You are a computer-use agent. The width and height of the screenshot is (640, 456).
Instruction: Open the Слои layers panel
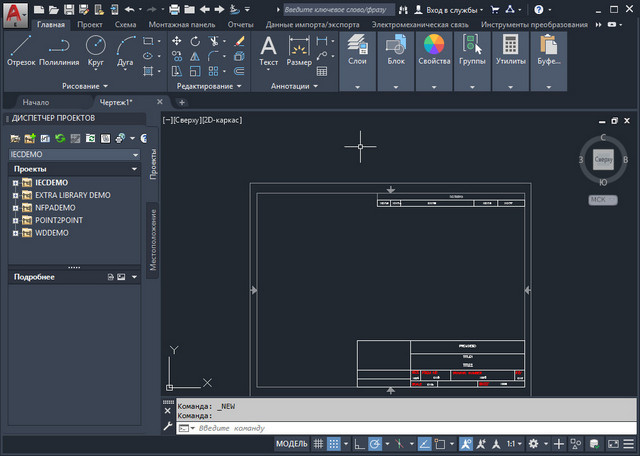(x=357, y=51)
